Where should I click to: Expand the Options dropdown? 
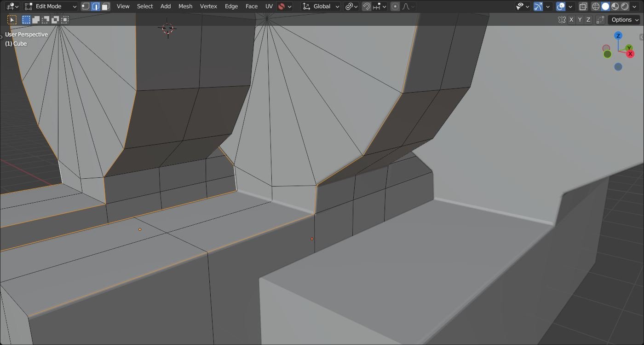pyautogui.click(x=624, y=20)
